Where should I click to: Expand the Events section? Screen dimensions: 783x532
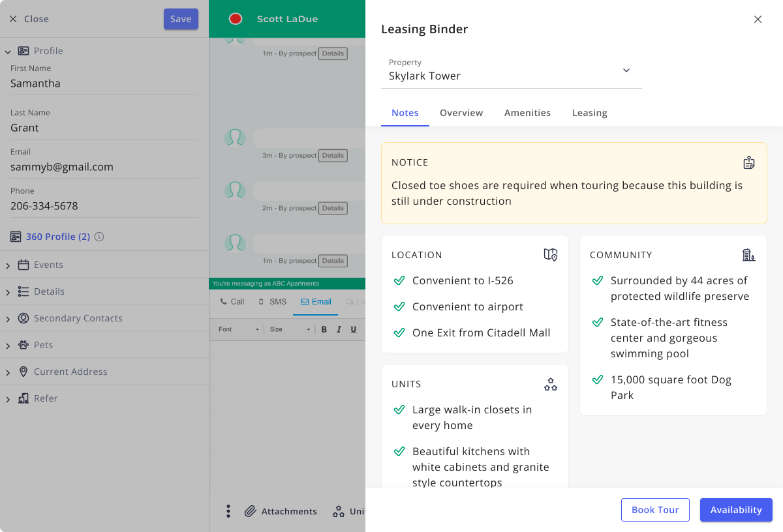pyautogui.click(x=48, y=265)
